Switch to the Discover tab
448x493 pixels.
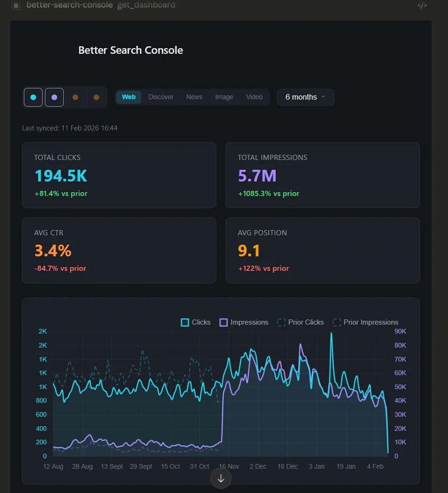point(161,97)
